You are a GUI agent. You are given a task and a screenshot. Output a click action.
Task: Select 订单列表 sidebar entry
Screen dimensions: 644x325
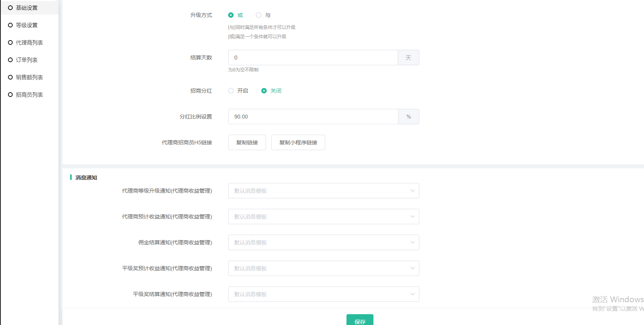point(27,60)
